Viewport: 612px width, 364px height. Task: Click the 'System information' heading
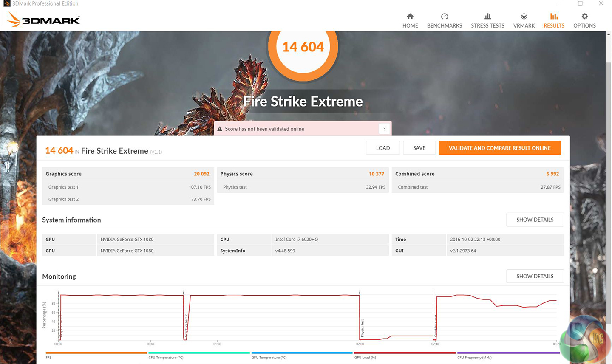point(71,220)
